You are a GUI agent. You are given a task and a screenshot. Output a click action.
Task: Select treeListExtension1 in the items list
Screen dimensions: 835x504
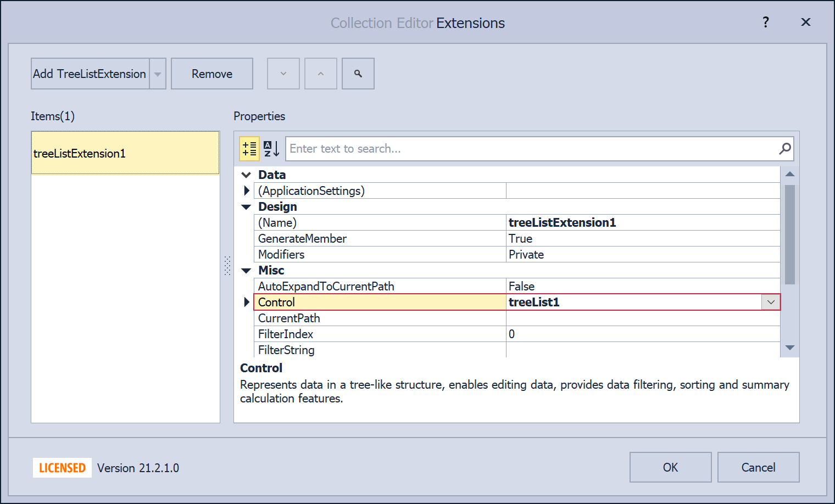click(125, 153)
